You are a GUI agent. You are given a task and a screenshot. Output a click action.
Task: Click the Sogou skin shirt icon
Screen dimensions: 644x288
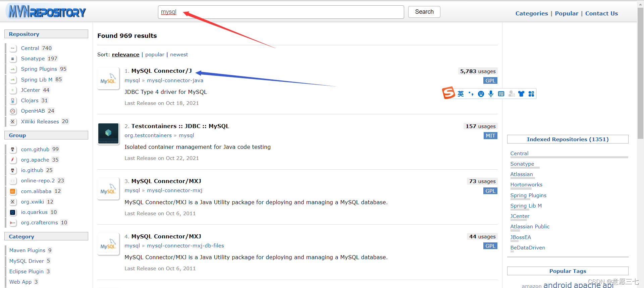521,94
